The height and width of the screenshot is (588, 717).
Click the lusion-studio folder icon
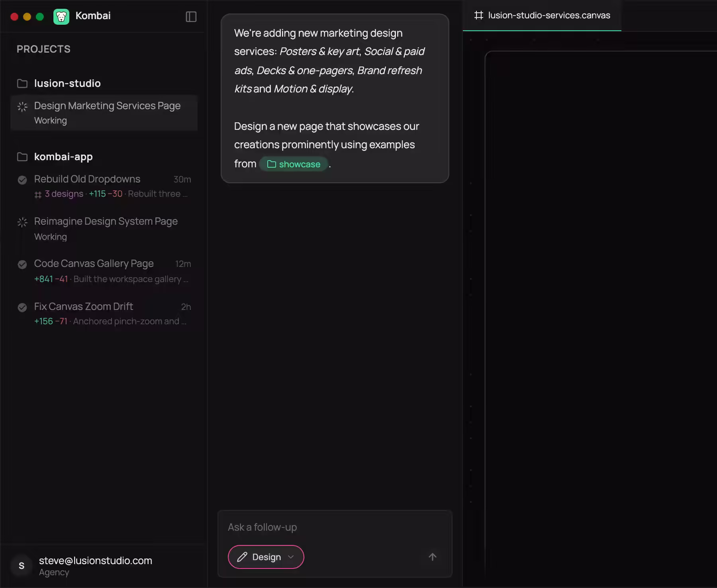click(22, 83)
